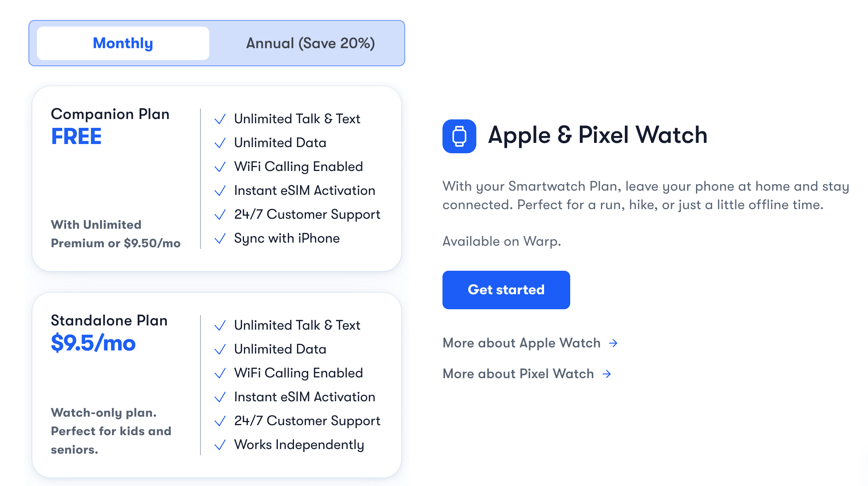The width and height of the screenshot is (868, 486).
Task: Select the Companion Plan title
Action: tap(110, 114)
